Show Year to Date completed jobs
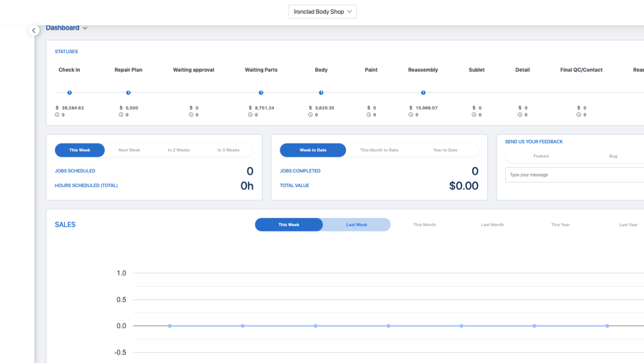Viewport: 644px width, 363px height. pos(445,150)
